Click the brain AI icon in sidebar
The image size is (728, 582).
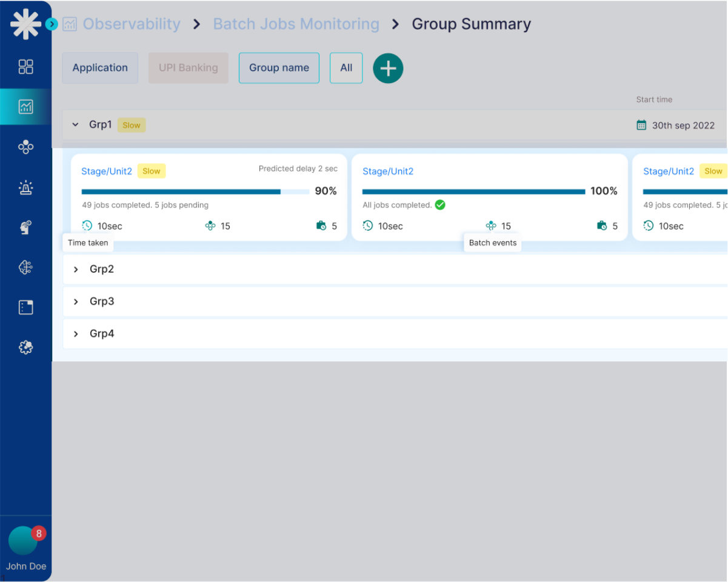[25, 267]
